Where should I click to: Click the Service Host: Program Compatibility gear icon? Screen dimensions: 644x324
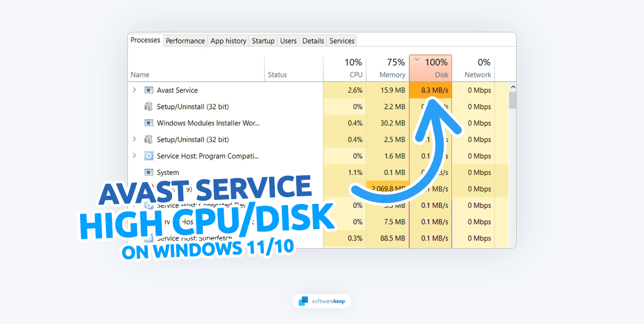point(149,156)
